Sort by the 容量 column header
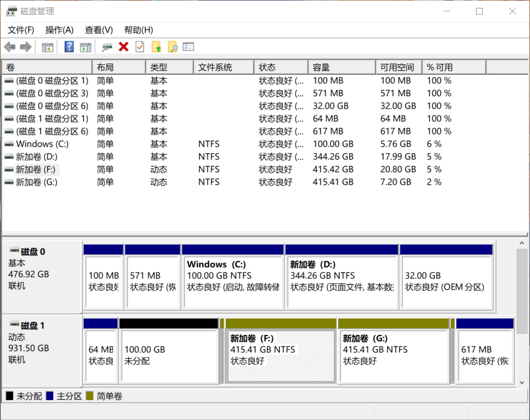 pos(342,68)
